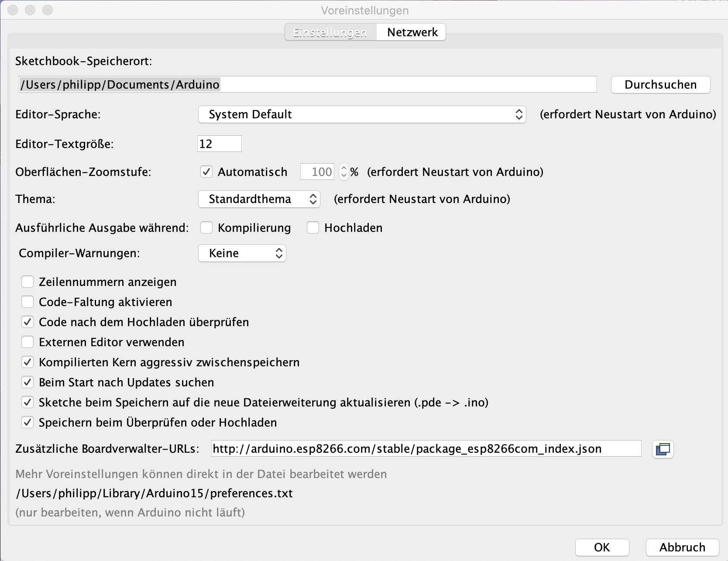Switch to the Netzwerk tab
The image size is (728, 561).
click(x=411, y=31)
